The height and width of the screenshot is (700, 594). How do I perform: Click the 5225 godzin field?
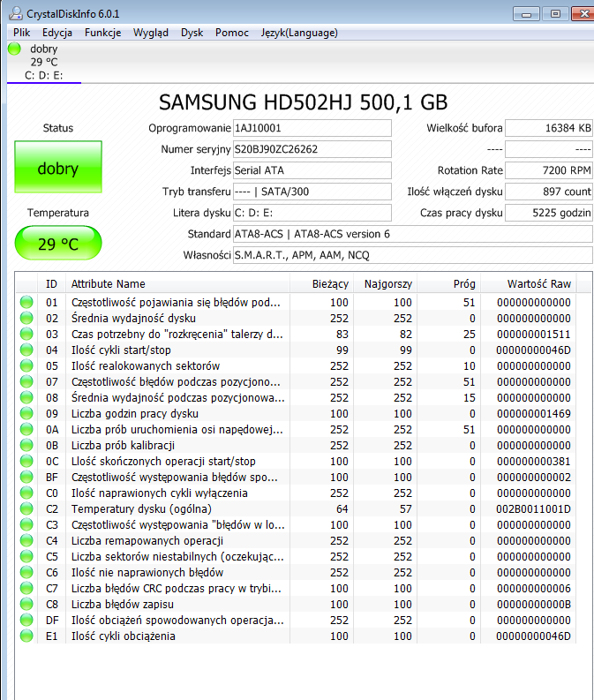(x=549, y=213)
